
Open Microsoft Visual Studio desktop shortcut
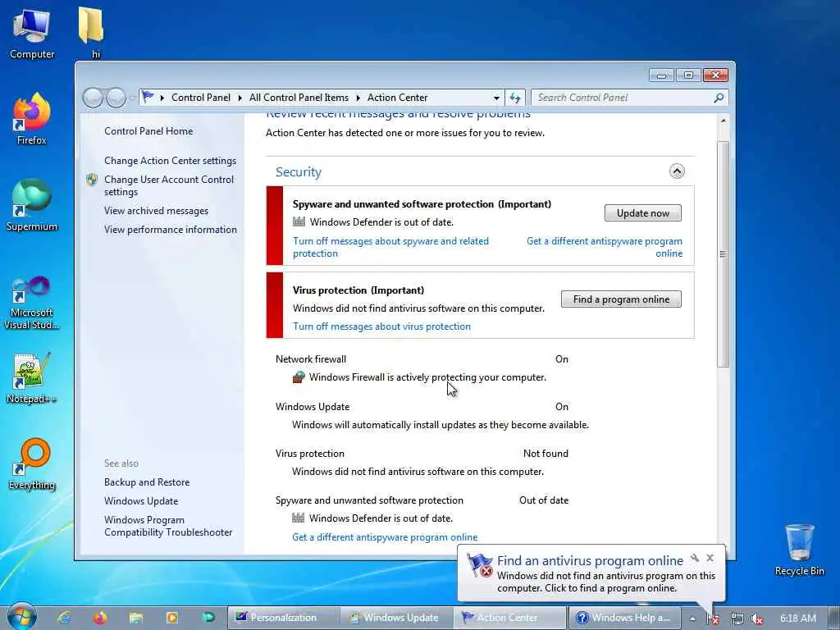pos(32,303)
